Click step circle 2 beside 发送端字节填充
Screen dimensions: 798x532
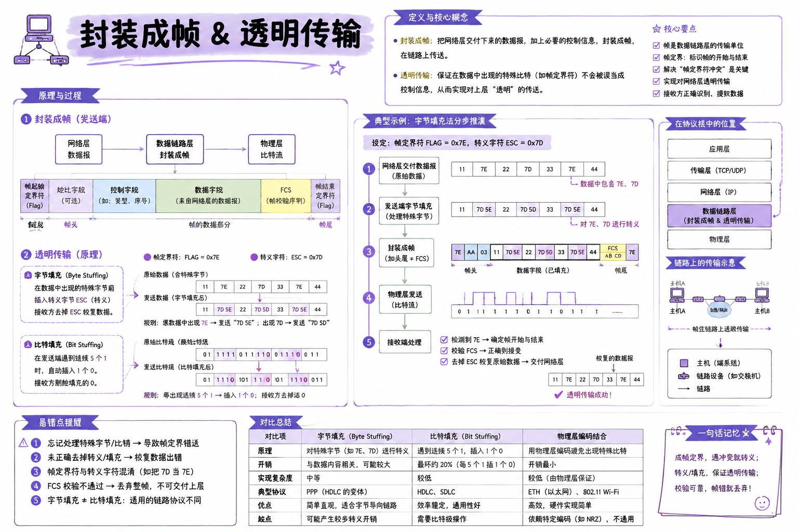(x=369, y=209)
